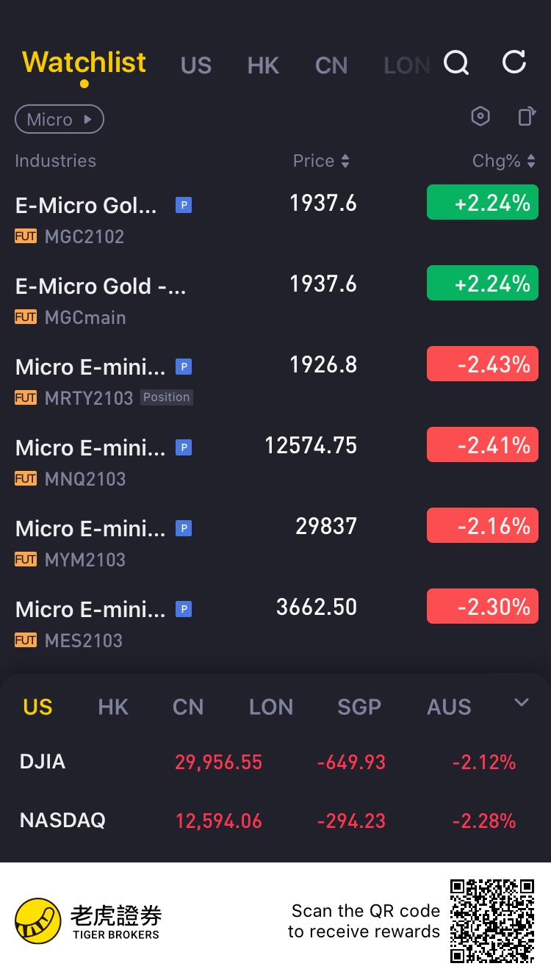Refresh the watchlist quotes

point(514,62)
